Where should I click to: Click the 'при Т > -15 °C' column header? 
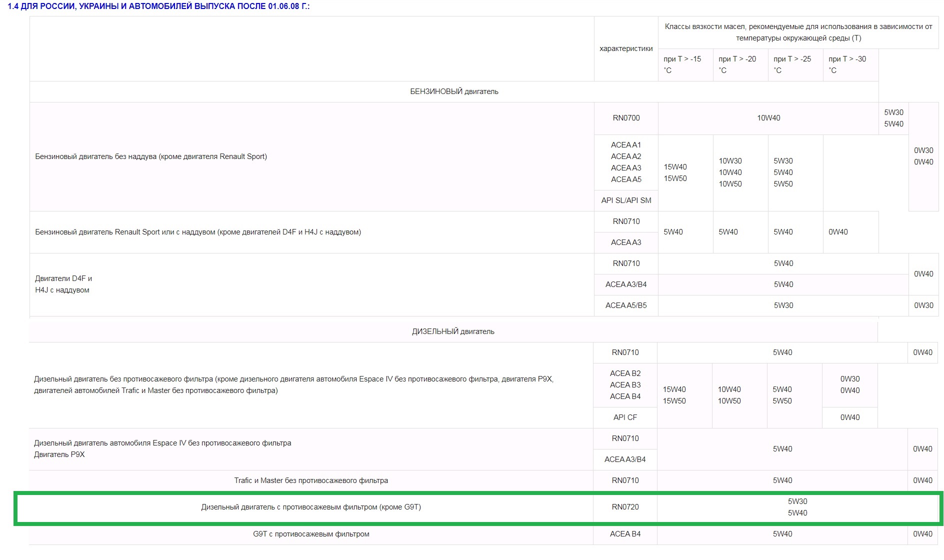(x=685, y=64)
